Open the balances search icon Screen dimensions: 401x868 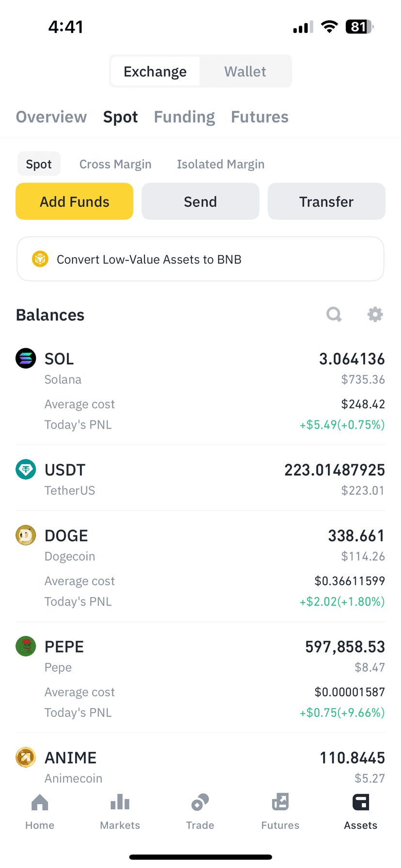coord(334,314)
